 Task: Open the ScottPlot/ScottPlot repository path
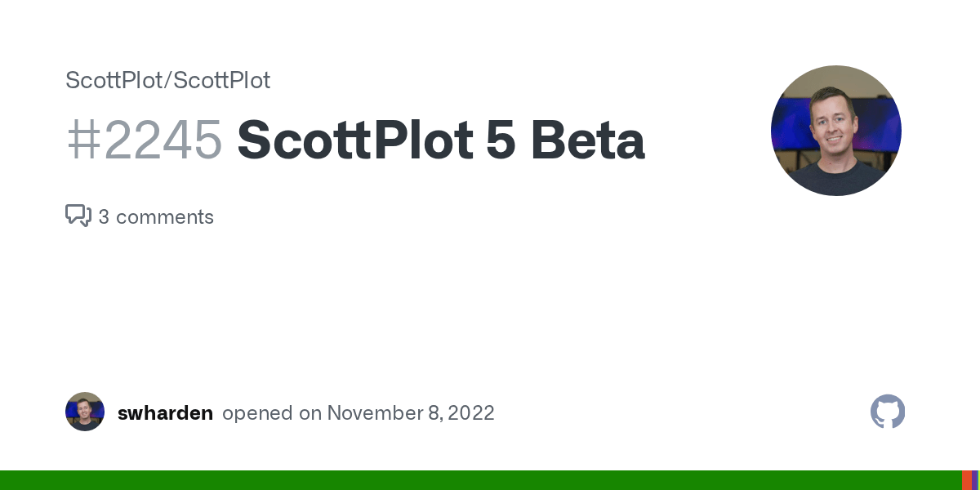pyautogui.click(x=167, y=81)
